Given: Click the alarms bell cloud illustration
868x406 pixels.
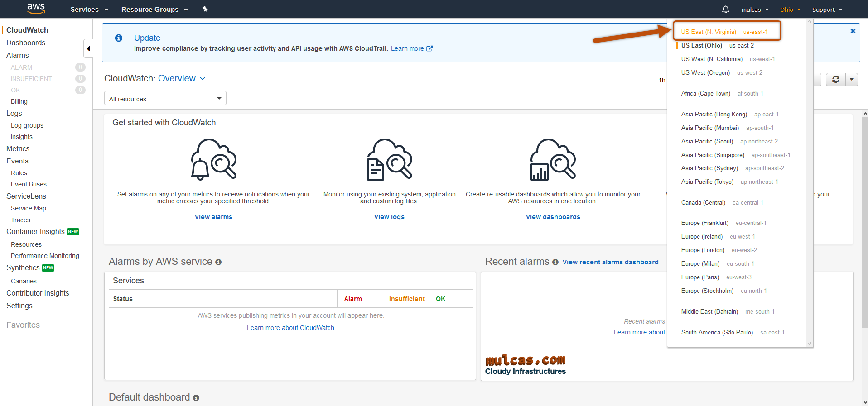Looking at the screenshot, I should 213,159.
